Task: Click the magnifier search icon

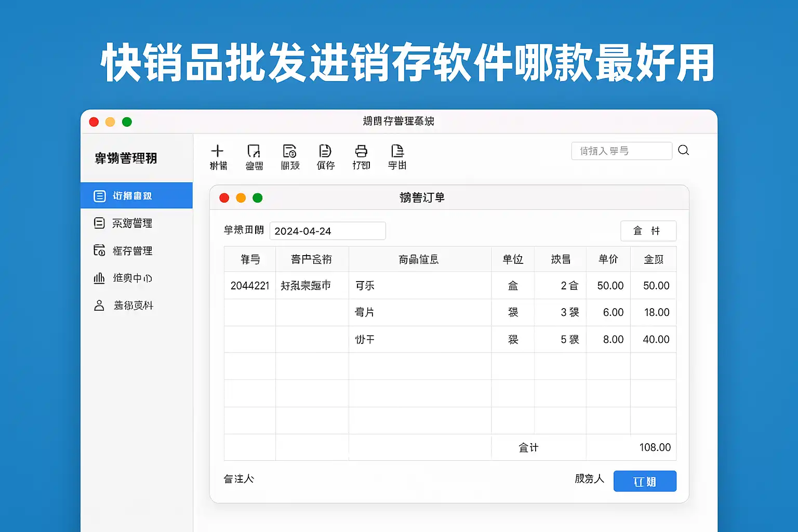Action: pos(684,150)
